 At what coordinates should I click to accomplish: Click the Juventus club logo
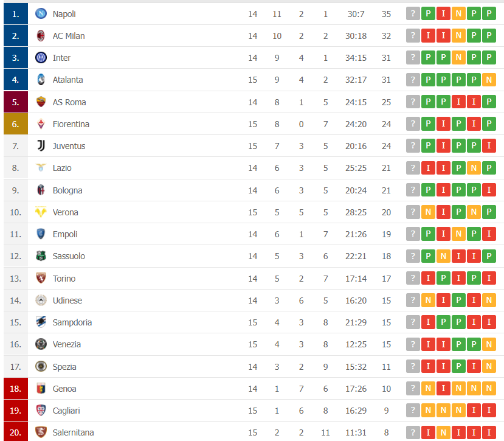coord(41,146)
